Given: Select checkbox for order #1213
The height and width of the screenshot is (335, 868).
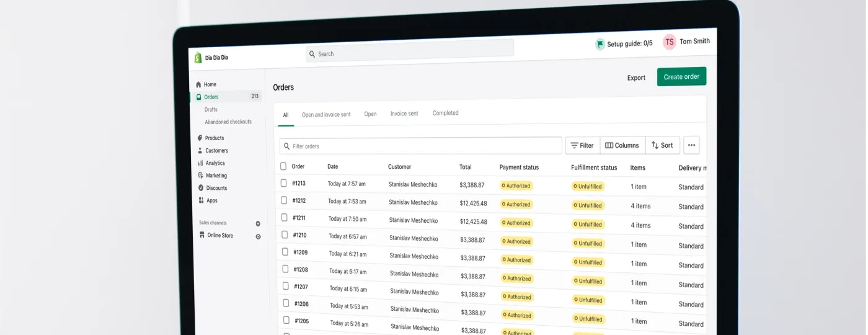Looking at the screenshot, I should click(x=283, y=183).
